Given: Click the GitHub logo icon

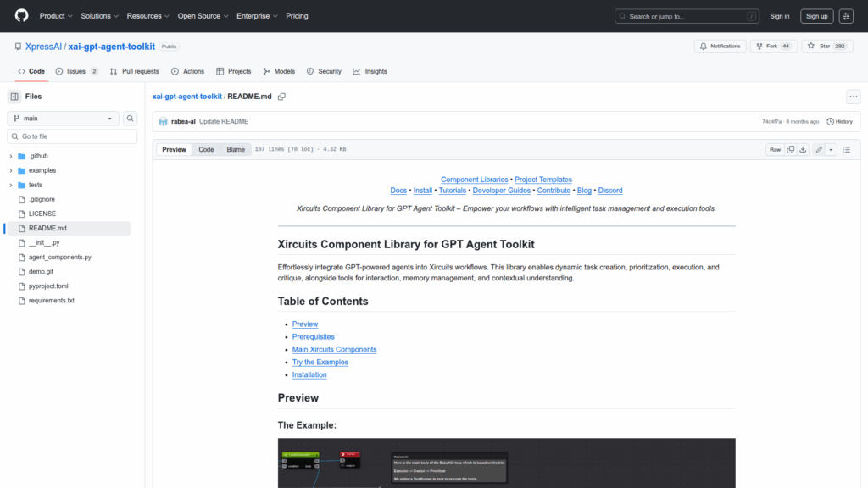Looking at the screenshot, I should 21,16.
